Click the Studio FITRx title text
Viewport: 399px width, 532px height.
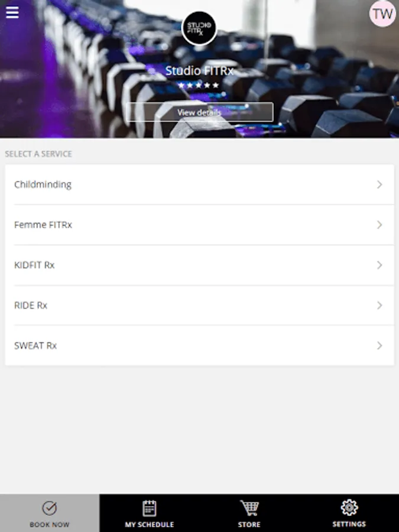[x=200, y=70]
